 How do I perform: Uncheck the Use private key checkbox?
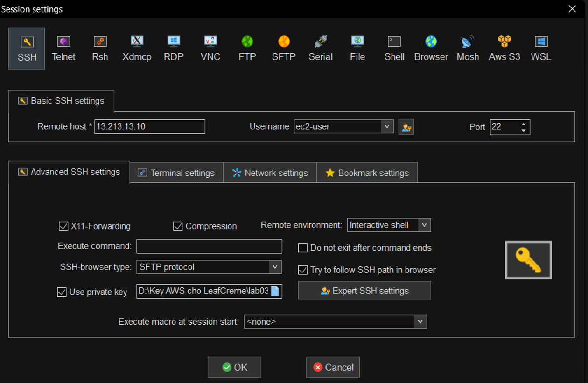click(x=62, y=292)
